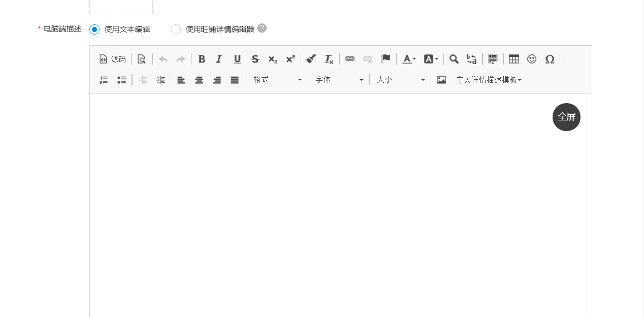Viewport: 644px width, 317px height.
Task: Open the 大小 size dropdown
Action: click(400, 80)
